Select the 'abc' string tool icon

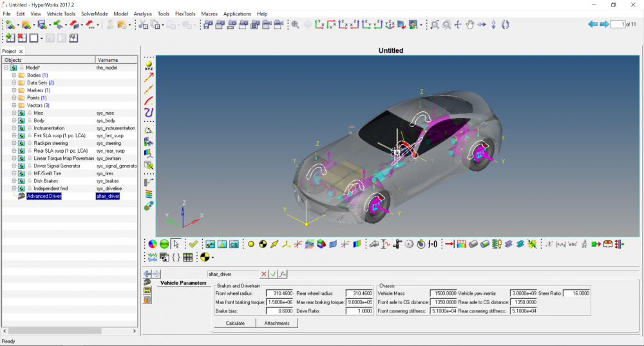click(573, 244)
